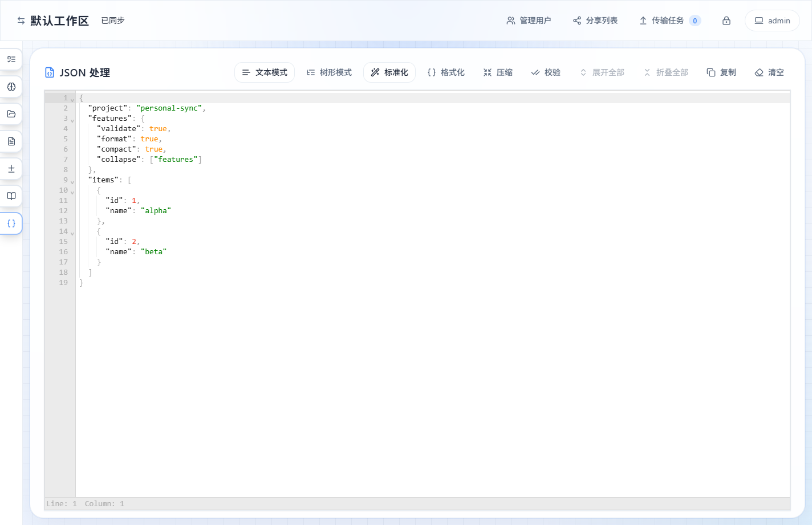Click the 格式化 (format) button
The width and height of the screenshot is (812, 525).
(446, 72)
